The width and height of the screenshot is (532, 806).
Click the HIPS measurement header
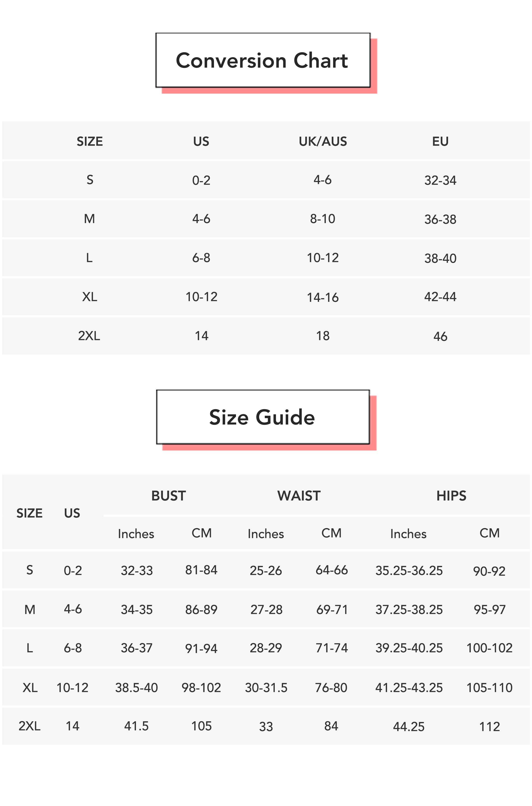click(x=451, y=496)
